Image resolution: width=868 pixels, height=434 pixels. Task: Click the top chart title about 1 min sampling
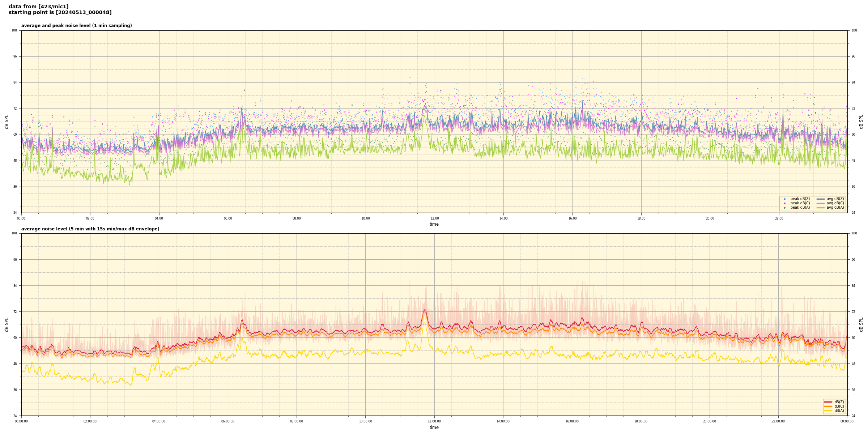tap(76, 26)
